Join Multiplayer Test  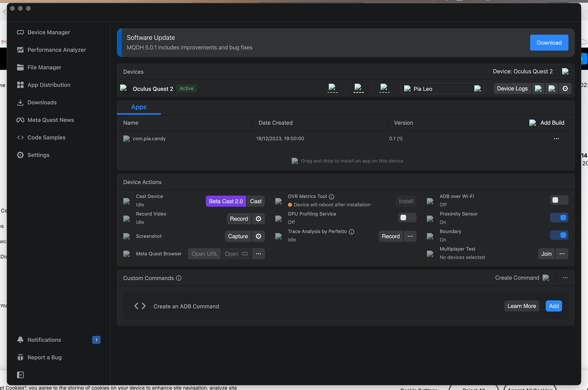tap(546, 254)
